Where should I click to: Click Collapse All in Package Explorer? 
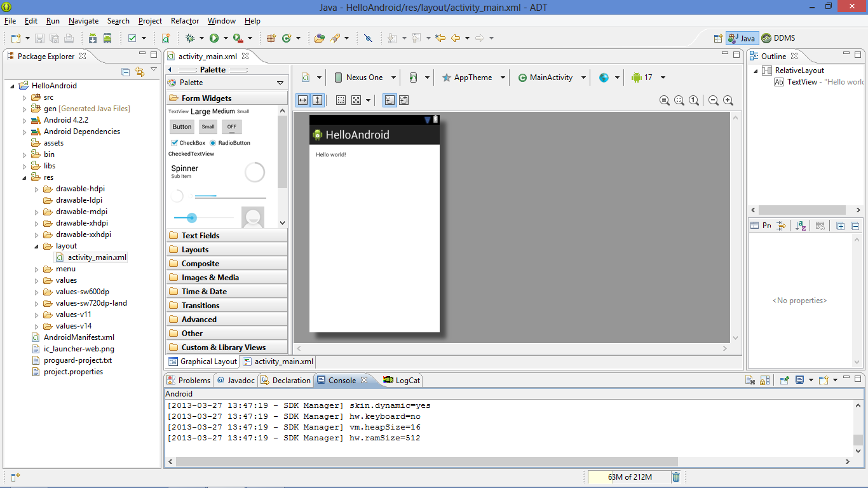tap(125, 72)
